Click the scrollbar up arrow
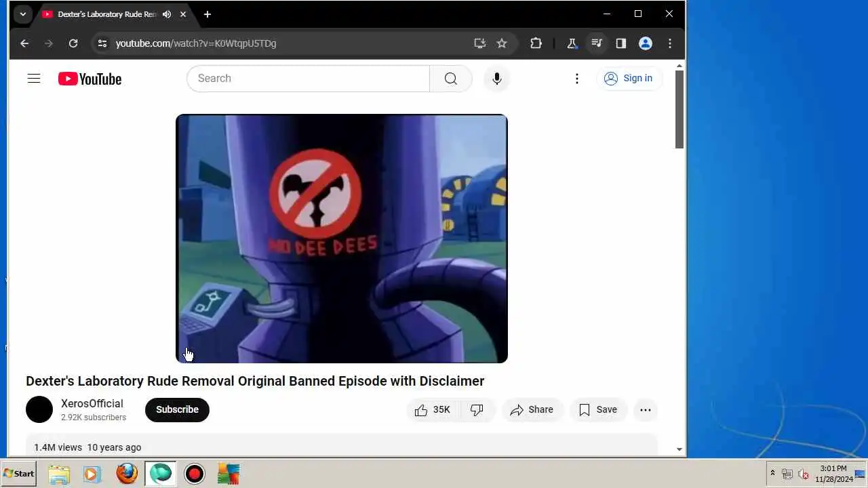868x488 pixels. click(679, 65)
